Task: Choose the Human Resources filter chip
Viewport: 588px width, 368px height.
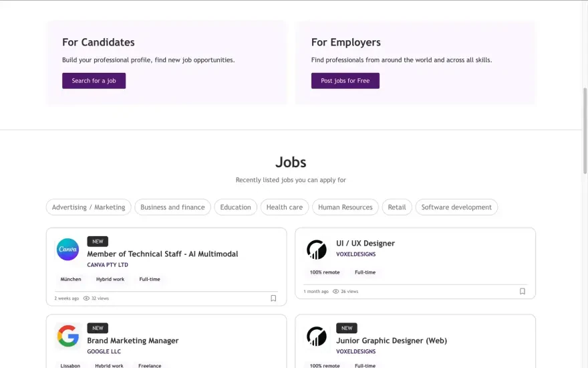Action: pos(345,207)
